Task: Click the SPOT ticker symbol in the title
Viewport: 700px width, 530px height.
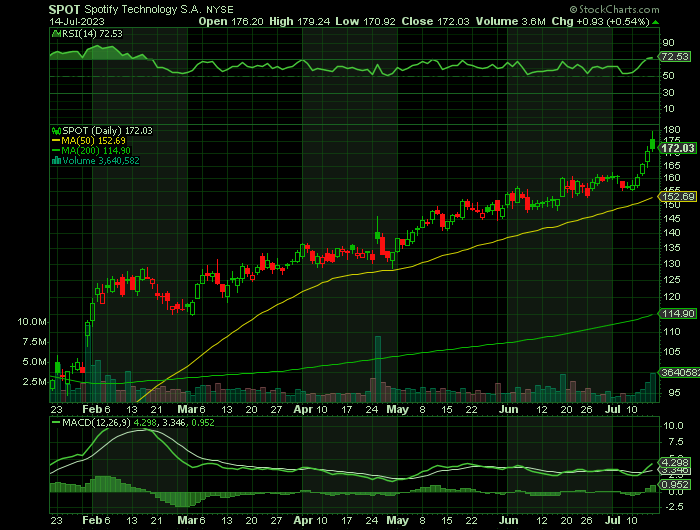Action: 66,7
